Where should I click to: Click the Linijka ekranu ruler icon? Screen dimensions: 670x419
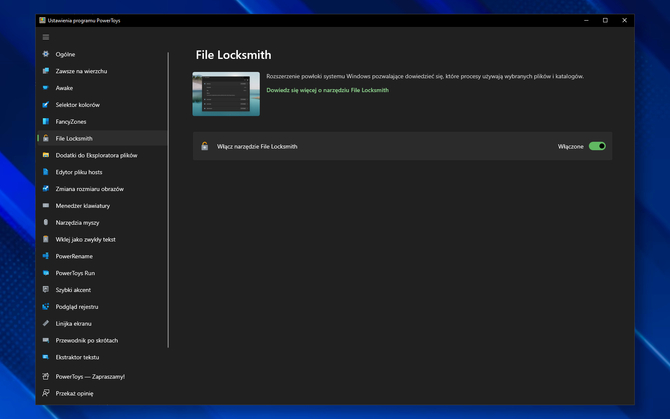tap(46, 323)
